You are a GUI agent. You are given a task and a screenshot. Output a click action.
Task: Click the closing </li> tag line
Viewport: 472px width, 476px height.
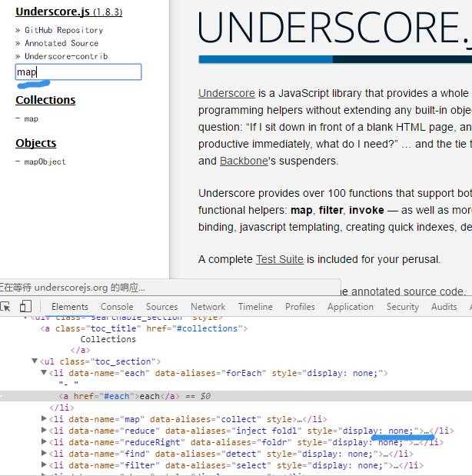(x=61, y=408)
